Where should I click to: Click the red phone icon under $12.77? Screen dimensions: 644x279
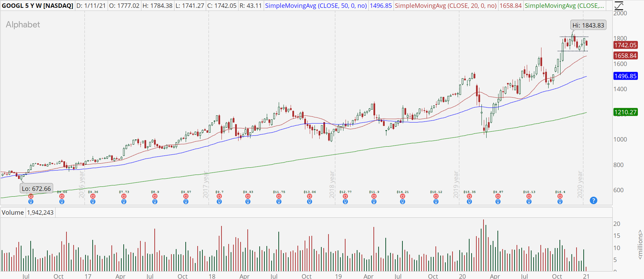click(345, 196)
